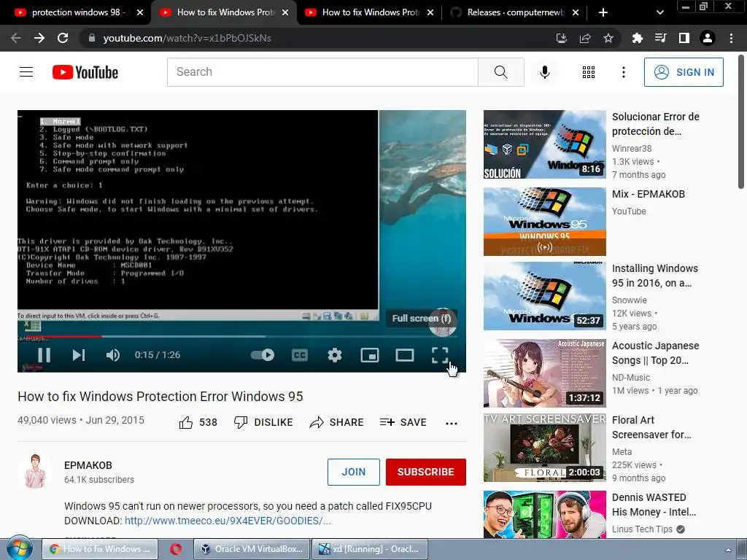Open Chrome profile avatar
Image resolution: width=747 pixels, height=560 pixels.
coord(708,38)
